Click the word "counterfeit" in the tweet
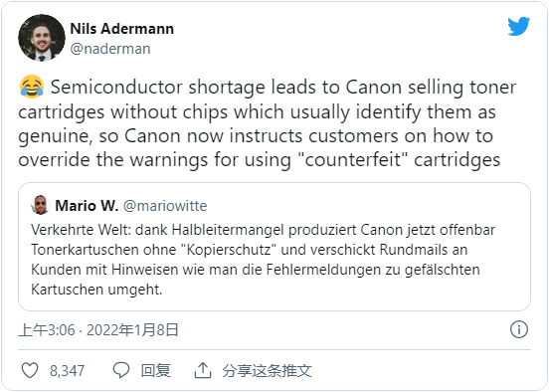Image resolution: width=549 pixels, height=392 pixels. (353, 160)
